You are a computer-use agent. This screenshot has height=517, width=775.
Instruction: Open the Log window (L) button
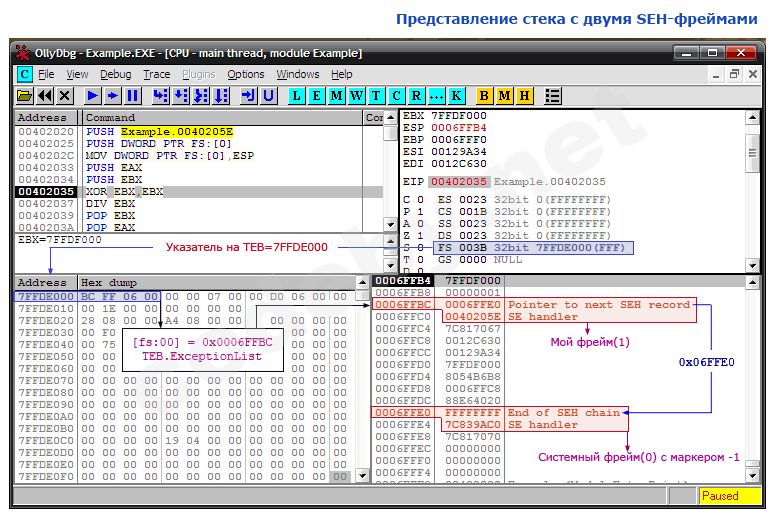tap(297, 95)
